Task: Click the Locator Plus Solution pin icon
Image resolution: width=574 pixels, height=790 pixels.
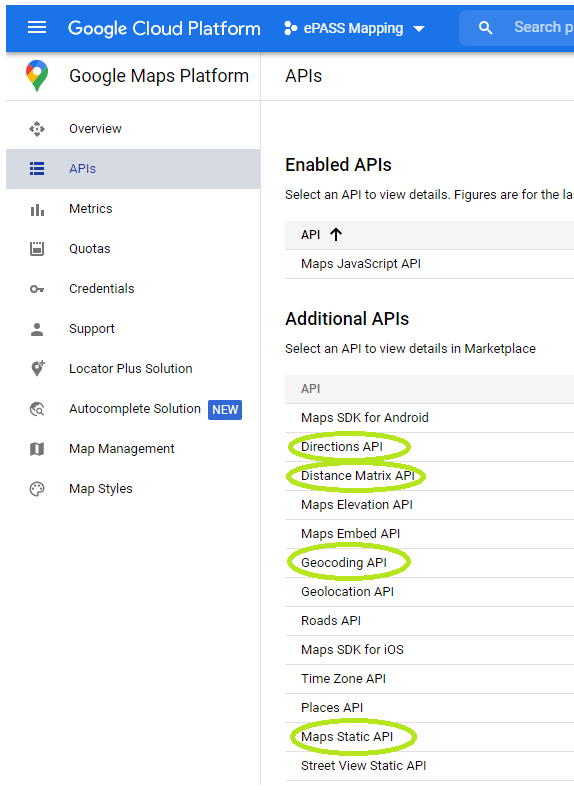Action: click(x=38, y=368)
